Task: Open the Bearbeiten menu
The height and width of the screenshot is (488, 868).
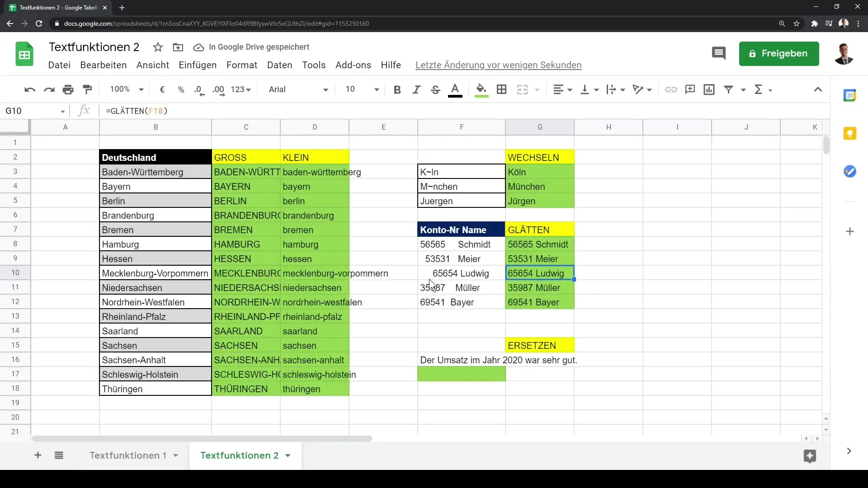Action: [x=104, y=65]
